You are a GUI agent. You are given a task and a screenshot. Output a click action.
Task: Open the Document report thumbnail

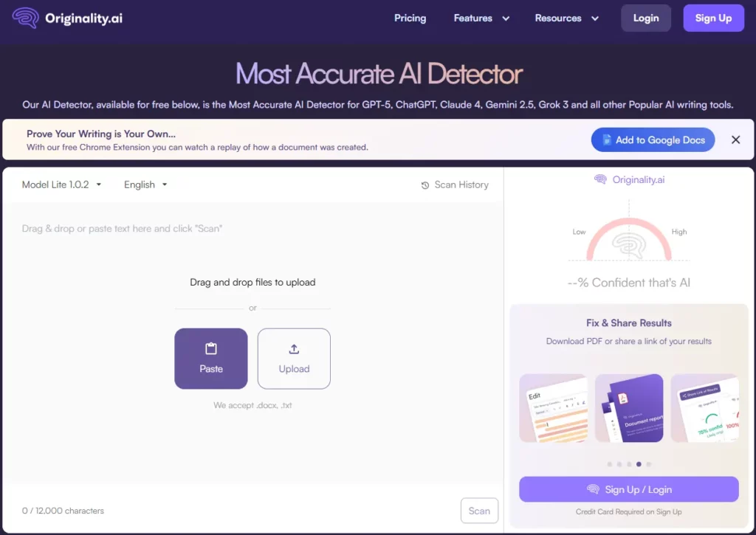pos(629,408)
